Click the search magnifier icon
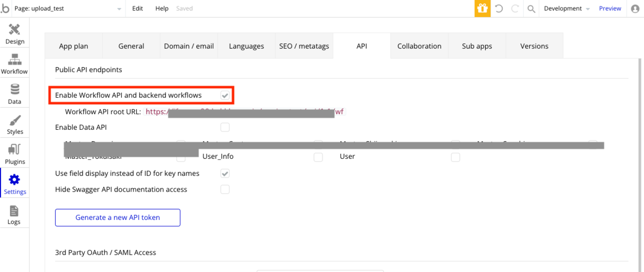Image resolution: width=644 pixels, height=272 pixels. [531, 9]
